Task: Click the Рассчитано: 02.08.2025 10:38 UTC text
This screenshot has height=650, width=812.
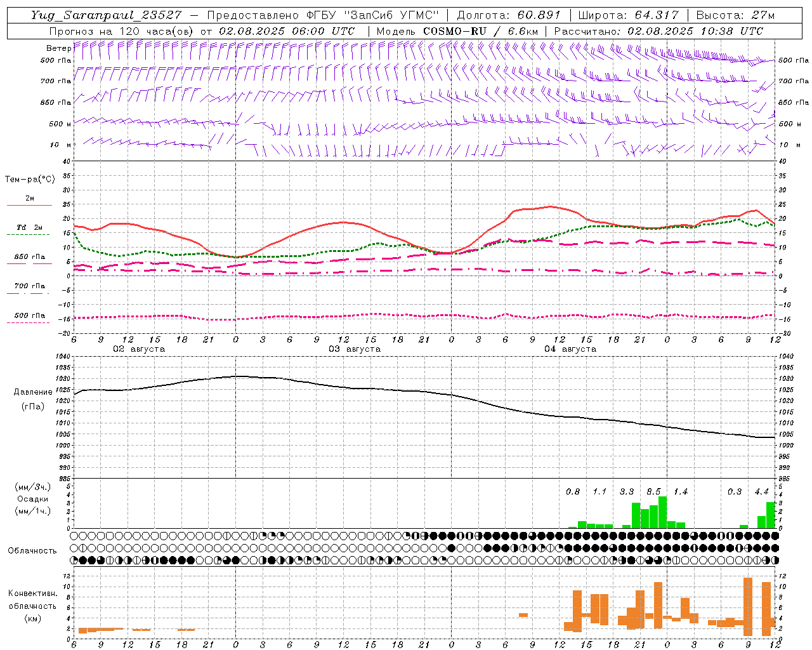Action: (x=658, y=31)
